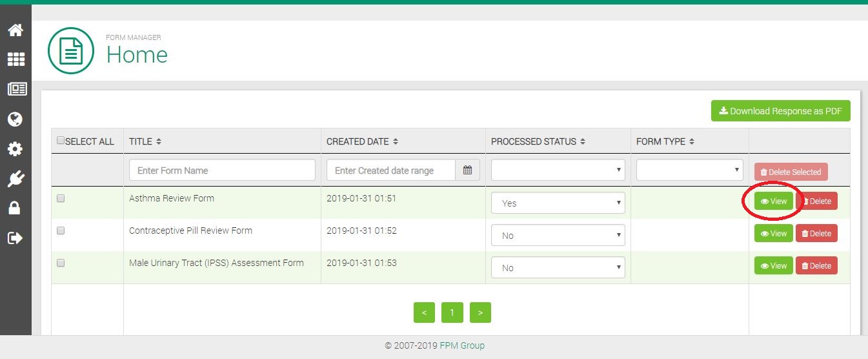Open processed status dropdown for Asthma Review Form
Image resolution: width=868 pixels, height=359 pixels.
[558, 203]
